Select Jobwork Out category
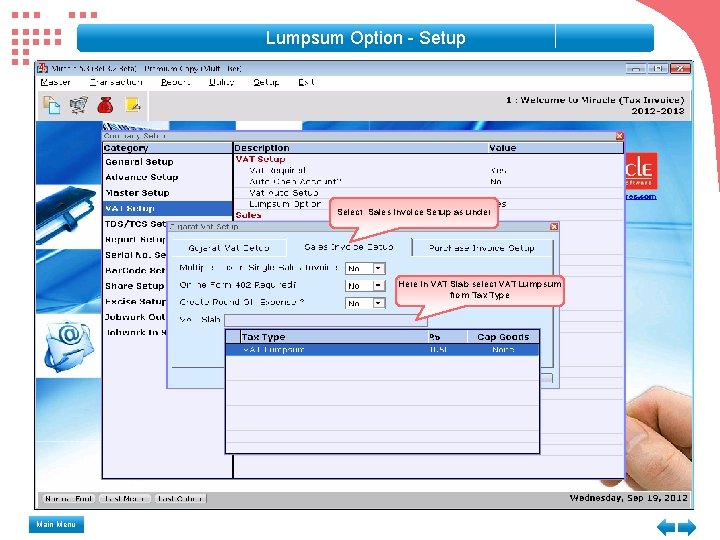Image resolution: width=720 pixels, height=540 pixels. click(135, 317)
